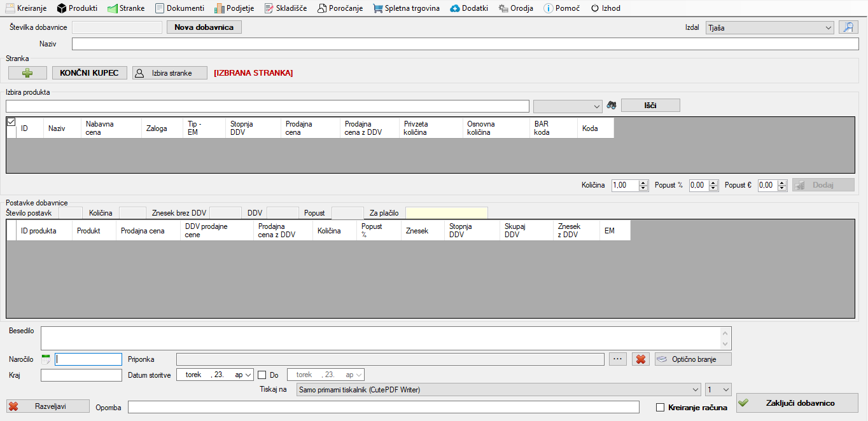
Task: Toggle select-all checkbox in product grid header
Action: (x=11, y=121)
